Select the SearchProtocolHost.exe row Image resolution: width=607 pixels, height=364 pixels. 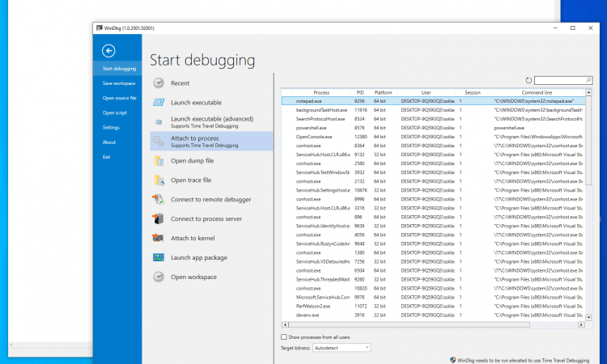pyautogui.click(x=433, y=119)
